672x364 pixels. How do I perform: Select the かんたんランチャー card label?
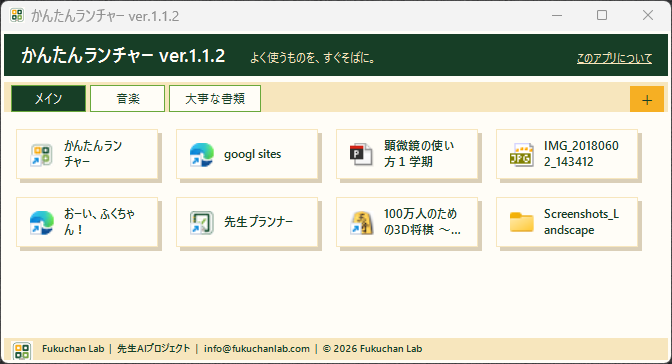[x=93, y=154]
